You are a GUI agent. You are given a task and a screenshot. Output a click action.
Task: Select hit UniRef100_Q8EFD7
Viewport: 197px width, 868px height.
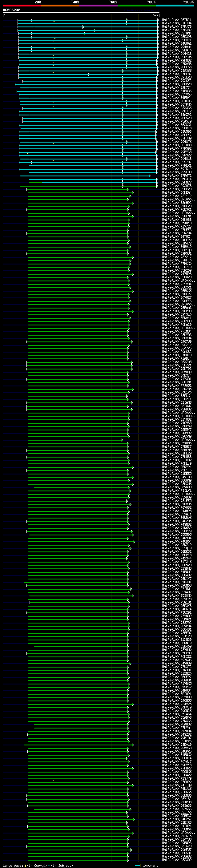point(177,633)
